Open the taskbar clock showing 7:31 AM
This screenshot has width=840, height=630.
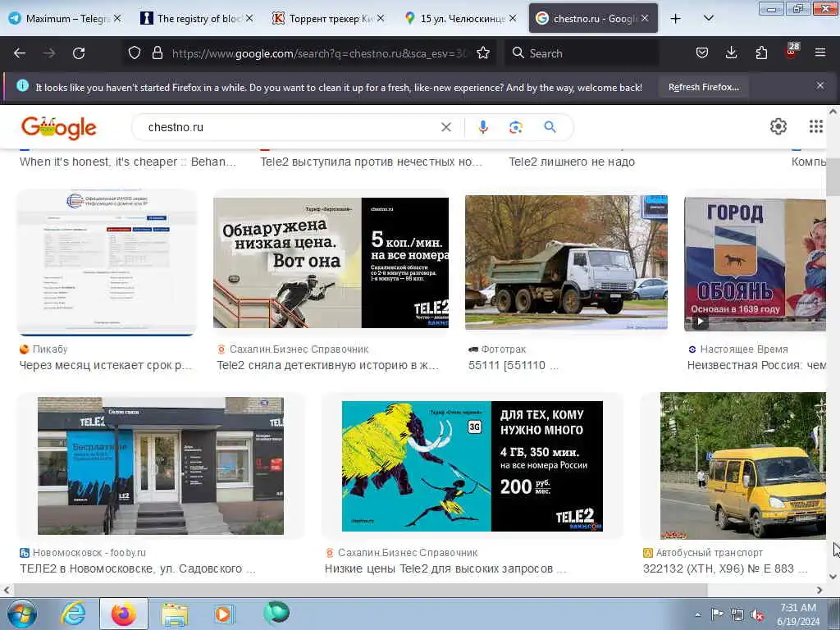click(798, 614)
